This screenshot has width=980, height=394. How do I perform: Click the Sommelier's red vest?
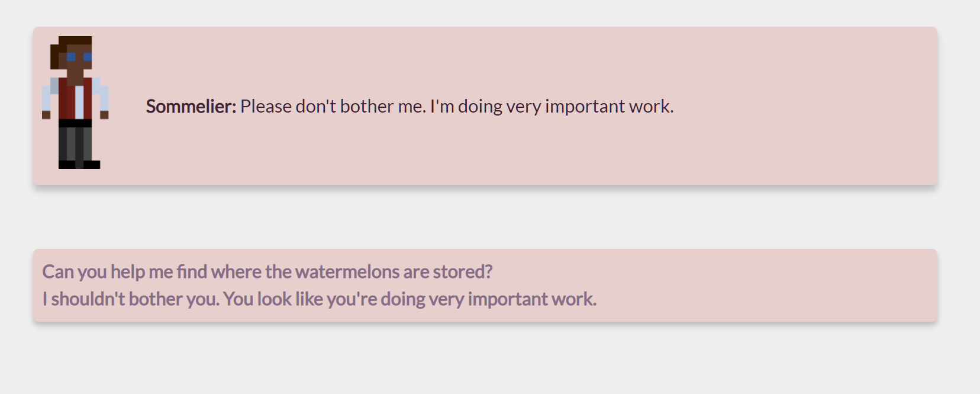point(66,101)
